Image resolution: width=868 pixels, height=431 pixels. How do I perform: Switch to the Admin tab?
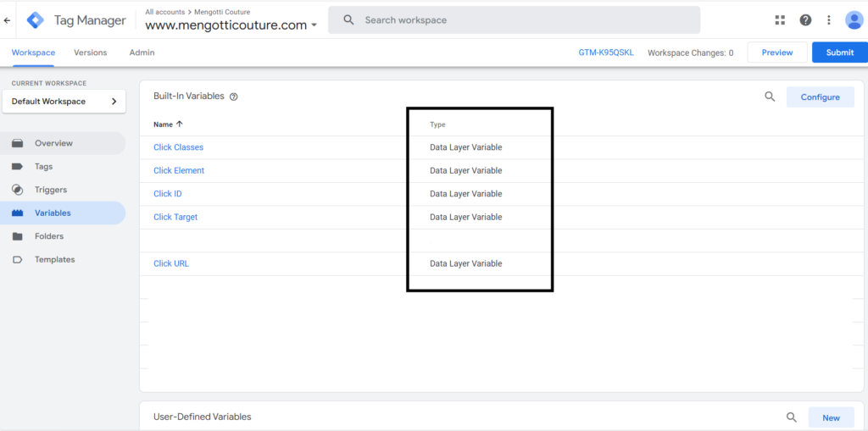pyautogui.click(x=142, y=52)
